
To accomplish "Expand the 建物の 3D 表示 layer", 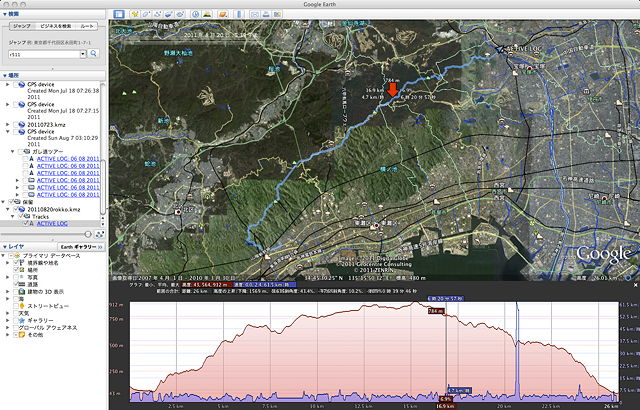I will point(8,292).
